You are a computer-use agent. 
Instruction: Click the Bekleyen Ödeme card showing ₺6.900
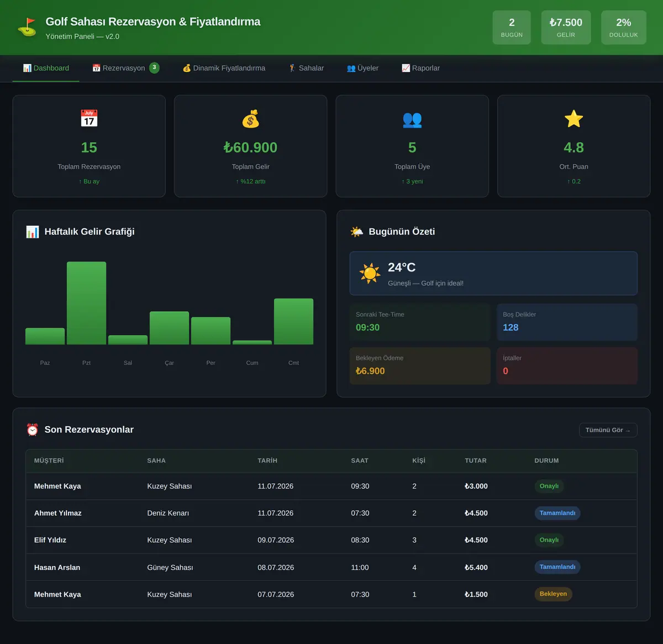(x=420, y=365)
